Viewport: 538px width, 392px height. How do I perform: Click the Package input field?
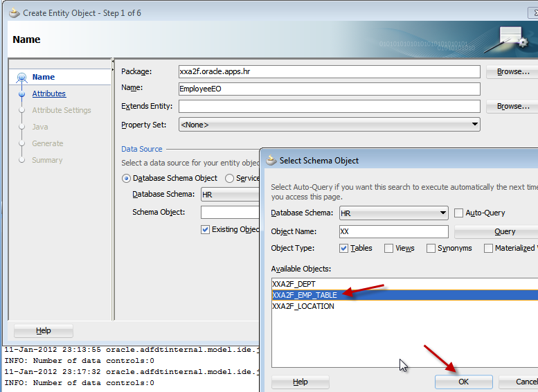pyautogui.click(x=329, y=71)
